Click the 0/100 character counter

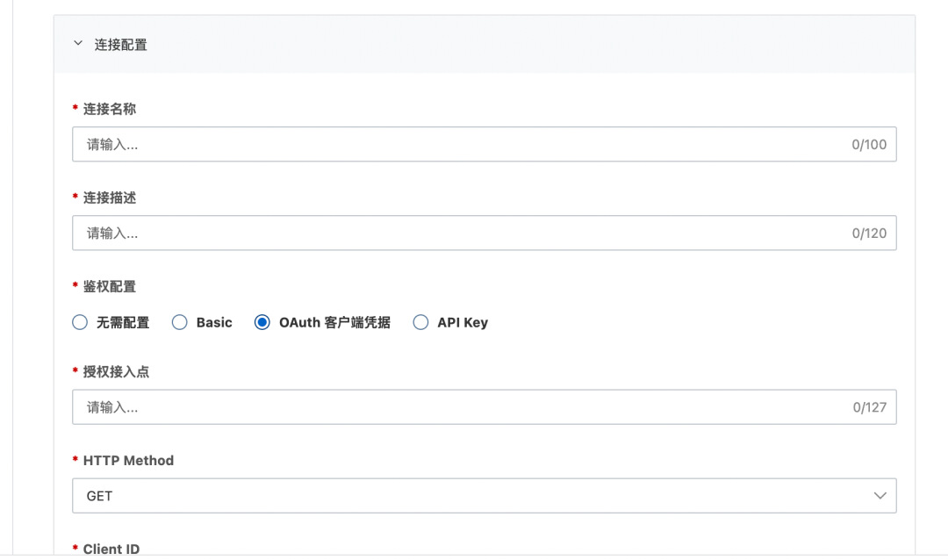pos(869,145)
